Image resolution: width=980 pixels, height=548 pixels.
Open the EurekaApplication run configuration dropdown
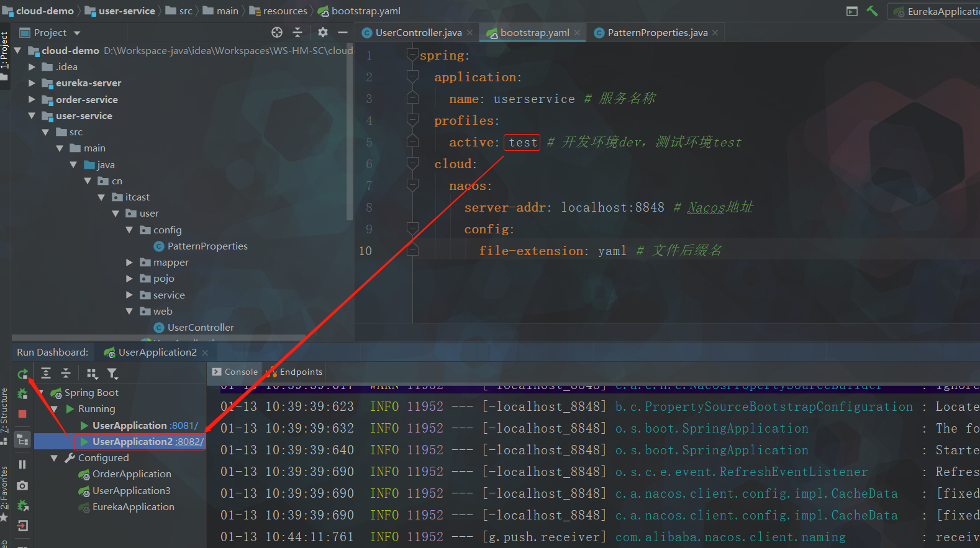935,11
